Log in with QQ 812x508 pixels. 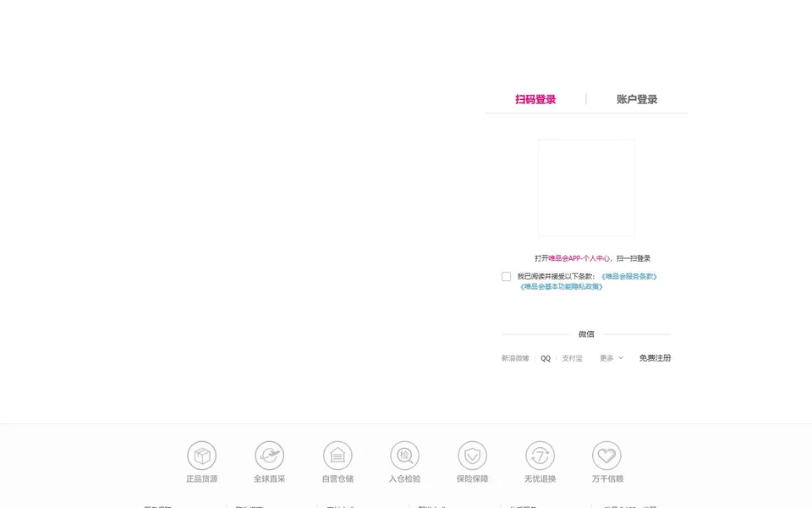pos(546,358)
